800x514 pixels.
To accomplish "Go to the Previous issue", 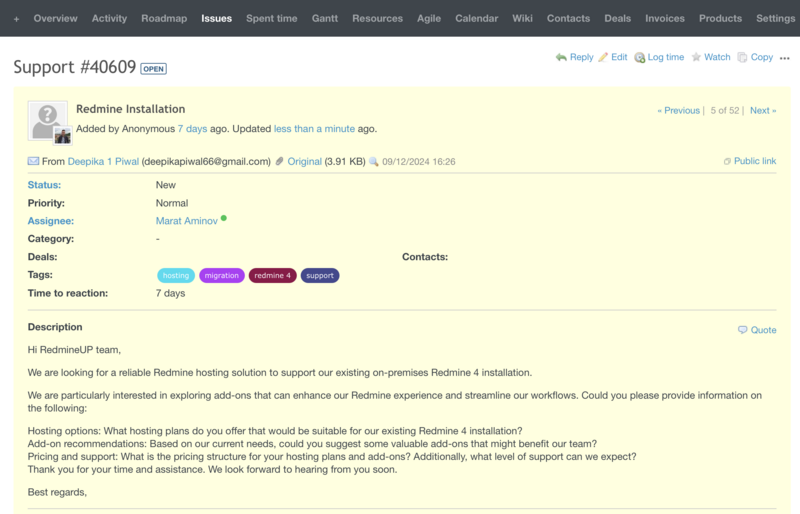I will tap(679, 110).
